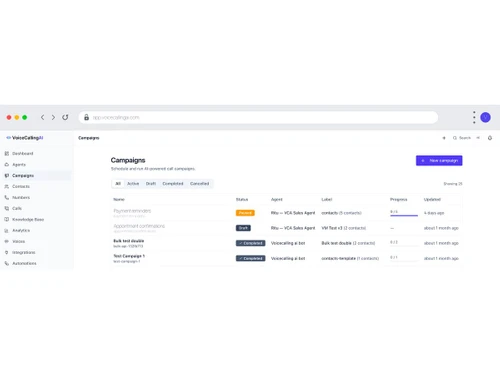The width and height of the screenshot is (500, 375).
Task: Click Ritu VCA Sales Agent in Payment reminders row
Action: [293, 213]
